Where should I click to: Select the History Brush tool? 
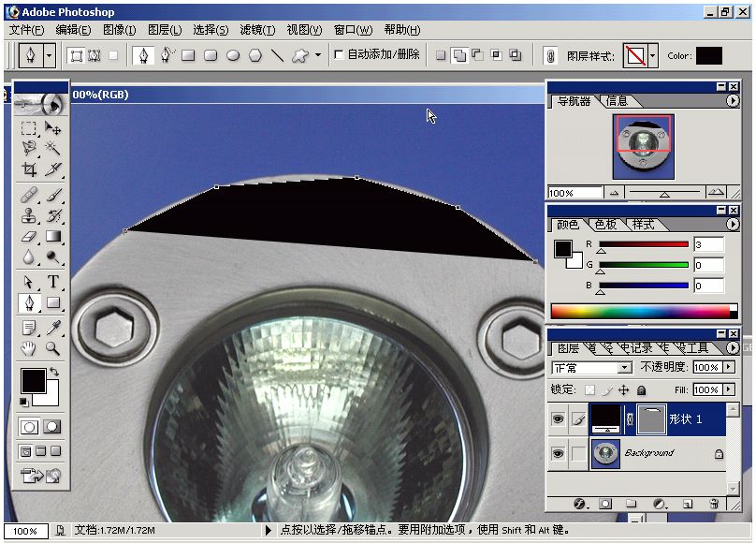[x=52, y=215]
